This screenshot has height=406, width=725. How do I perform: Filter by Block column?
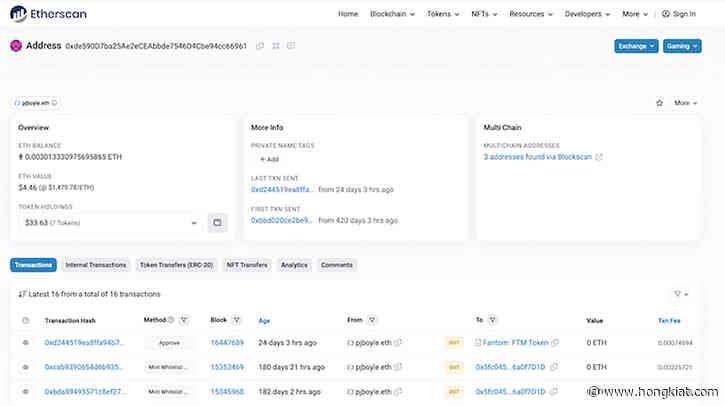(x=236, y=320)
